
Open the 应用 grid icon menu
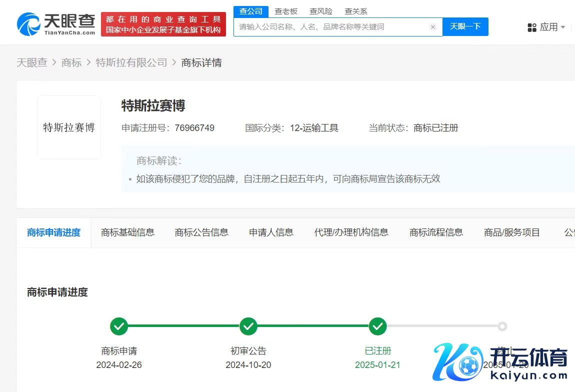[532, 27]
